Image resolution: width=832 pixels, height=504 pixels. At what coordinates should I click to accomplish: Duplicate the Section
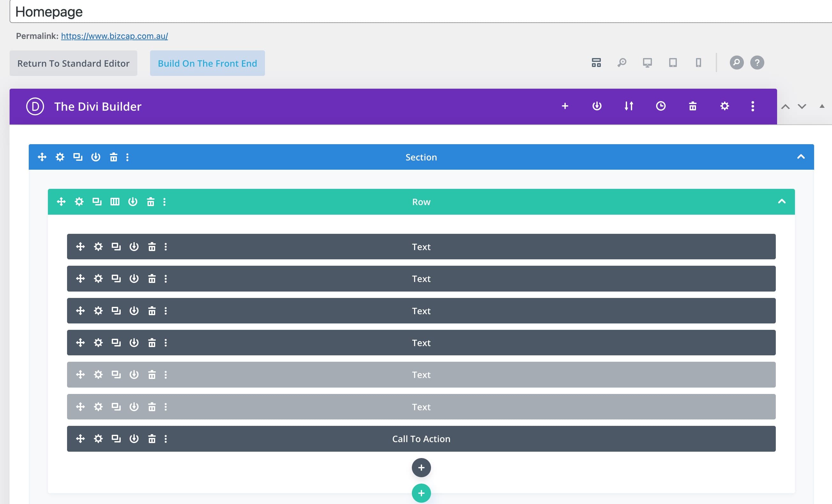point(78,157)
